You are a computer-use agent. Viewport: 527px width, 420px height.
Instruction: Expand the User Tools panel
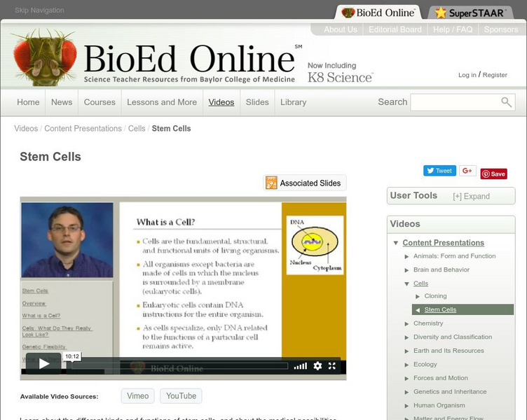471,197
